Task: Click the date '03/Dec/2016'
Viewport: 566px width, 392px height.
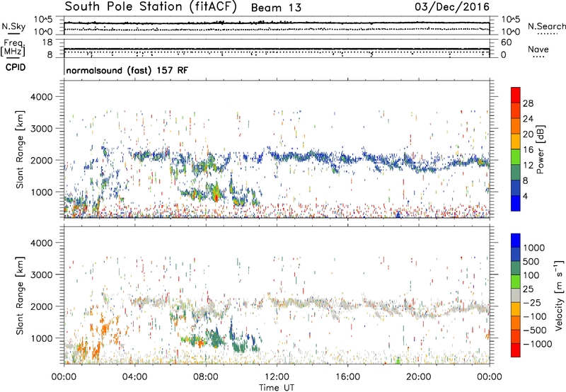Action: click(x=452, y=7)
